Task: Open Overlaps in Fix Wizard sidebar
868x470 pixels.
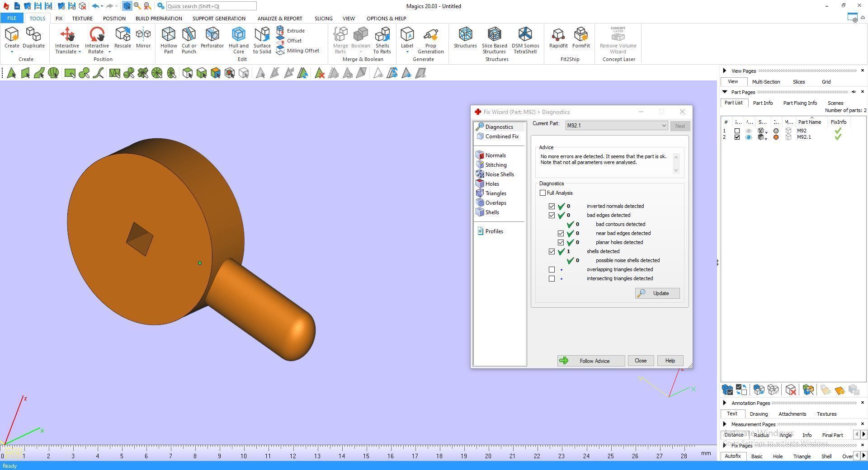Action: pyautogui.click(x=491, y=203)
